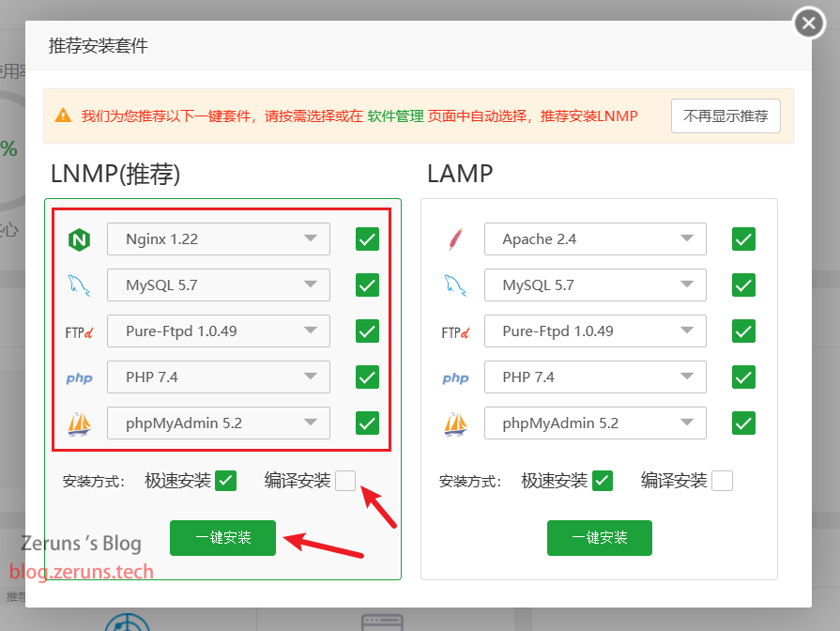Uncheck phpMyAdmin 5.2 in LAMP
The height and width of the screenshot is (631, 840).
coord(743,423)
